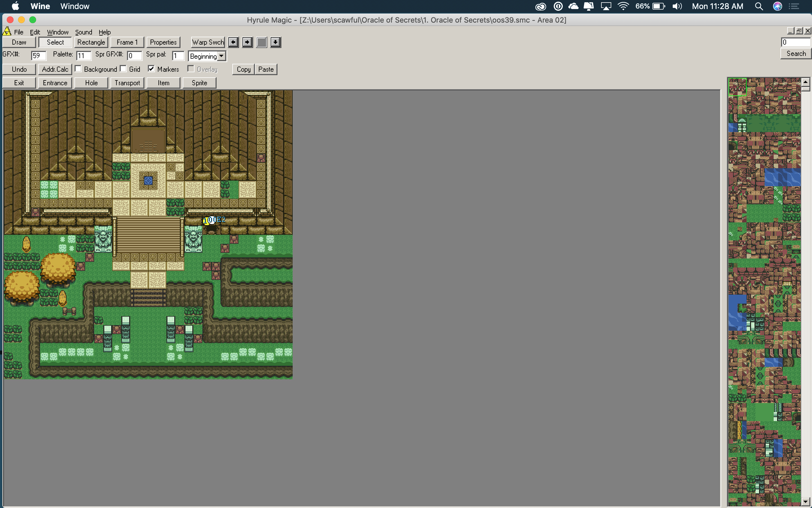
Task: Open macOS Spotlight search
Action: [759, 6]
